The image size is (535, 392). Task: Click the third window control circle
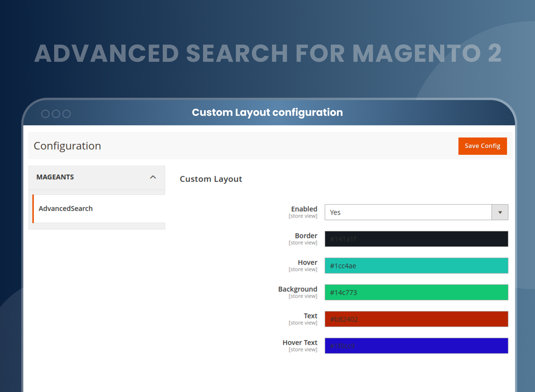[67, 114]
